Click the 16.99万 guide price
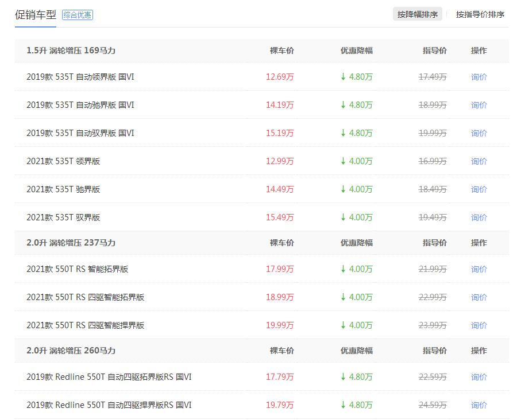Viewport: 517px width, 420px height. [x=433, y=161]
